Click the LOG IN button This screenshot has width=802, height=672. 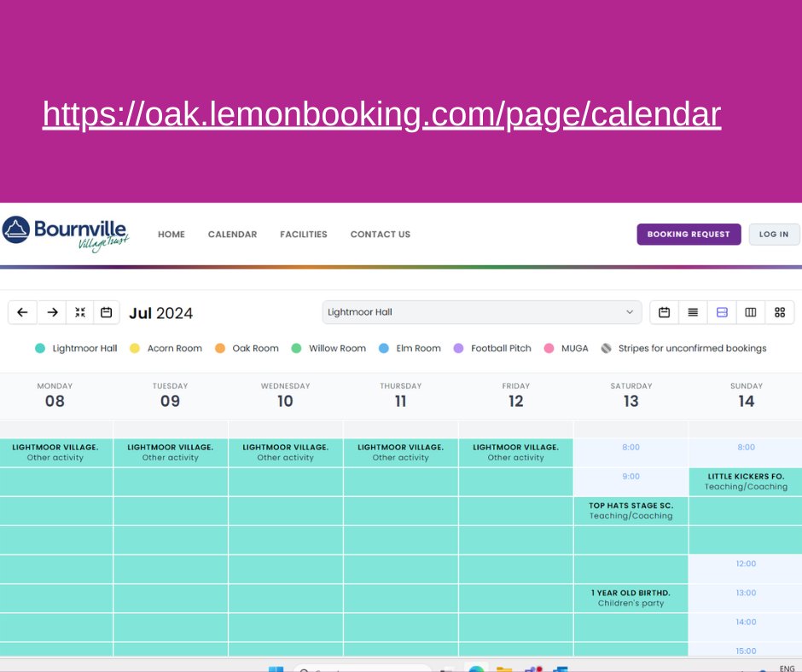(x=774, y=235)
